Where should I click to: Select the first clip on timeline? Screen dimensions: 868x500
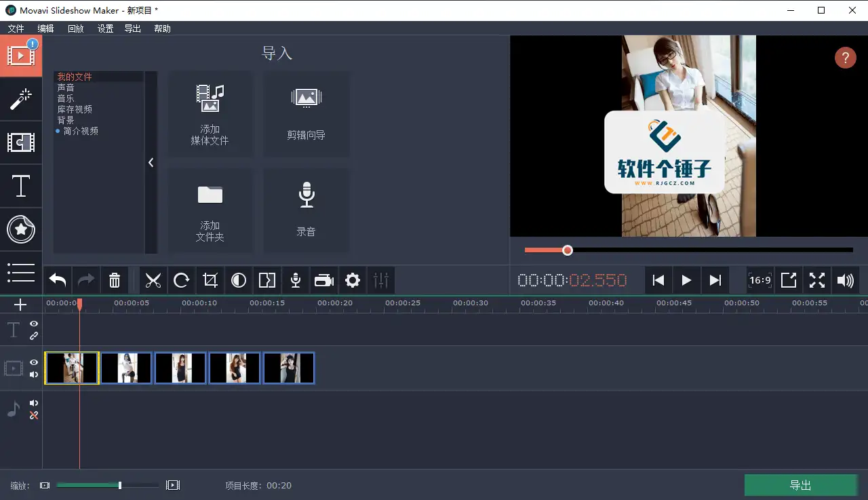(72, 368)
